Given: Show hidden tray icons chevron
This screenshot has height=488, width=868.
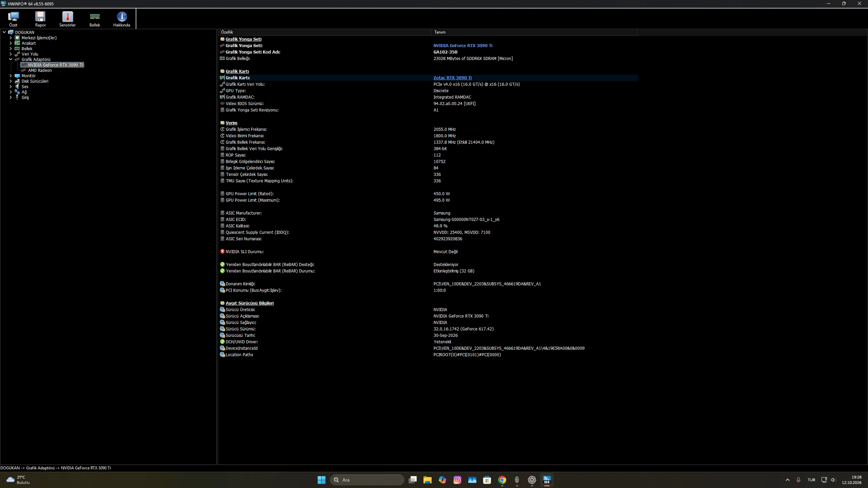Looking at the screenshot, I should (x=788, y=480).
